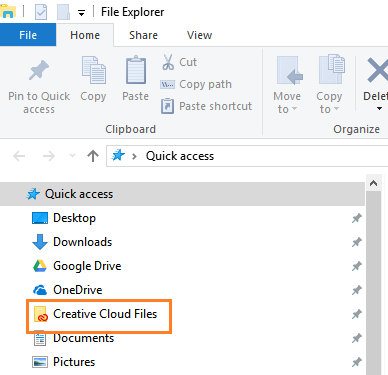Viewport: 388px width, 375px height.
Task: Select the Cut scissors command
Action: (179, 62)
